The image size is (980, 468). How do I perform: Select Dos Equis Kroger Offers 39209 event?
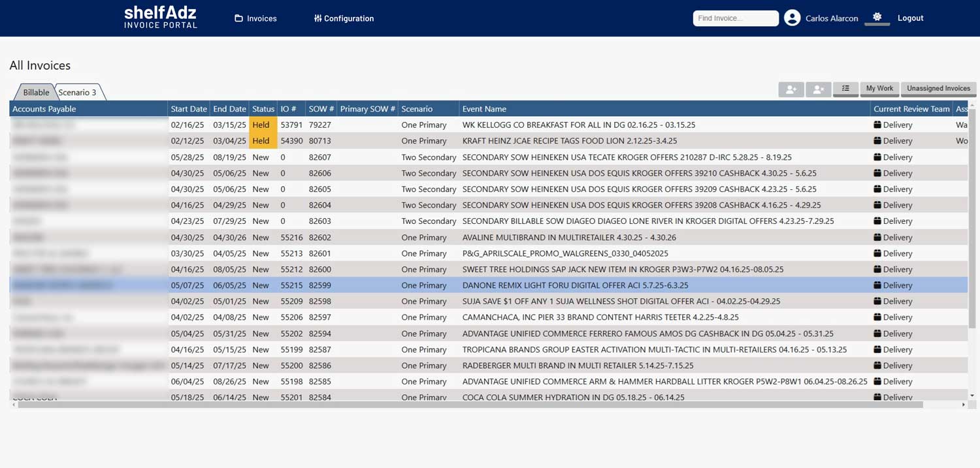(639, 189)
